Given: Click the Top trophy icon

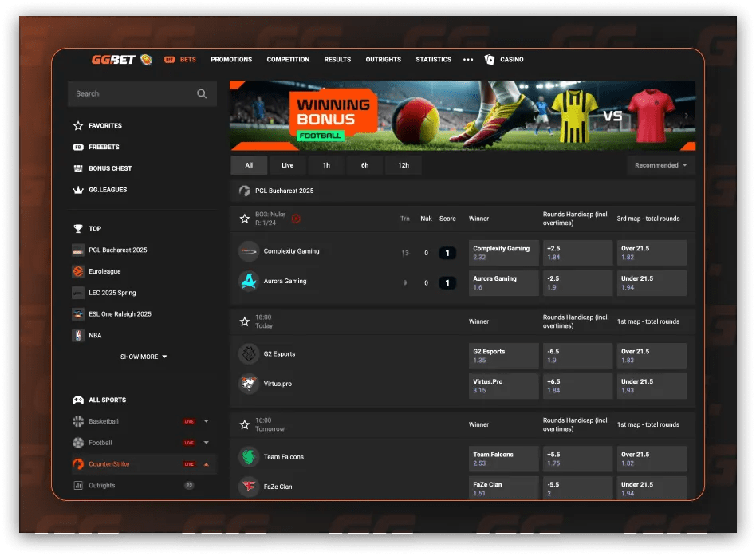Looking at the screenshot, I should 78,229.
